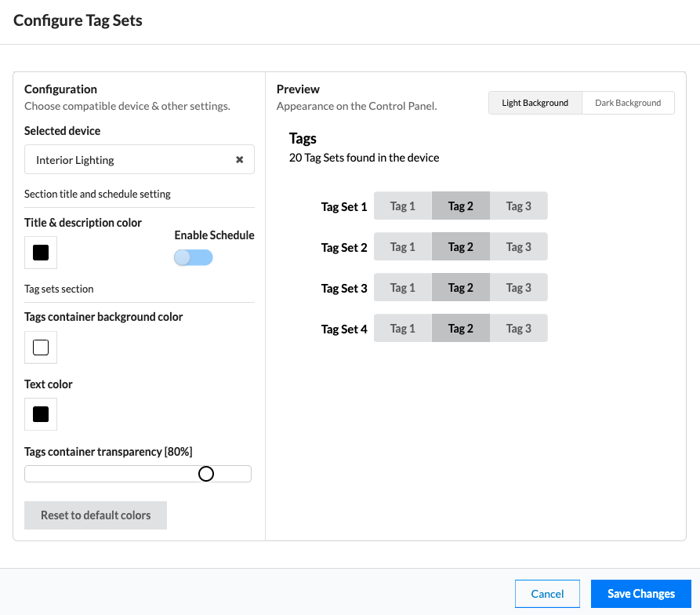The width and height of the screenshot is (700, 615).
Task: Select Tag 2 in Tag Set 3
Action: (x=461, y=288)
